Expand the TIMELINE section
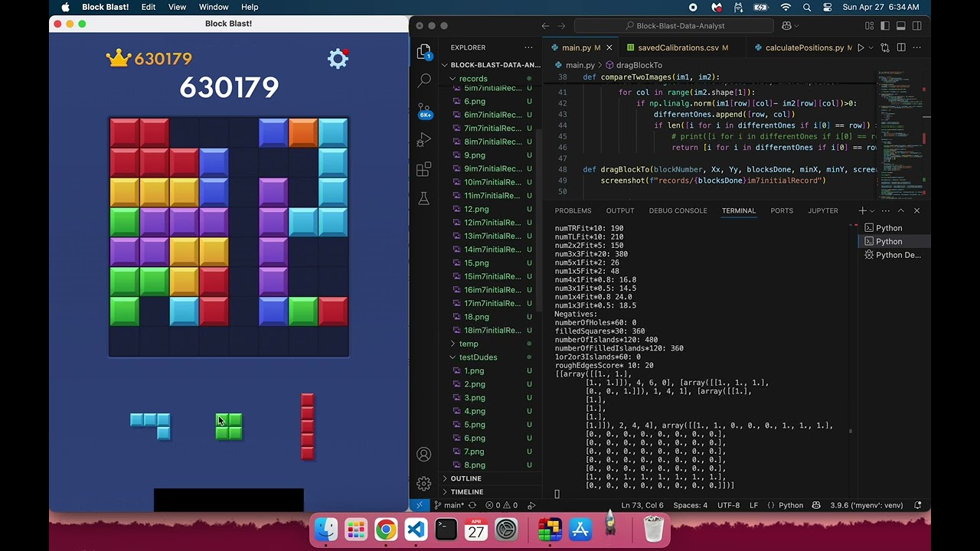The width and height of the screenshot is (980, 551). pyautogui.click(x=466, y=492)
